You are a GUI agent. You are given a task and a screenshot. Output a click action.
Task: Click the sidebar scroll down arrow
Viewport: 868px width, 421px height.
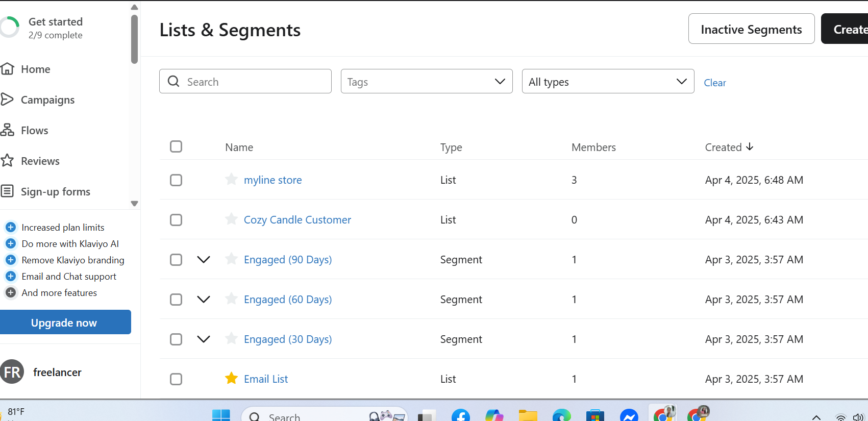pos(134,203)
